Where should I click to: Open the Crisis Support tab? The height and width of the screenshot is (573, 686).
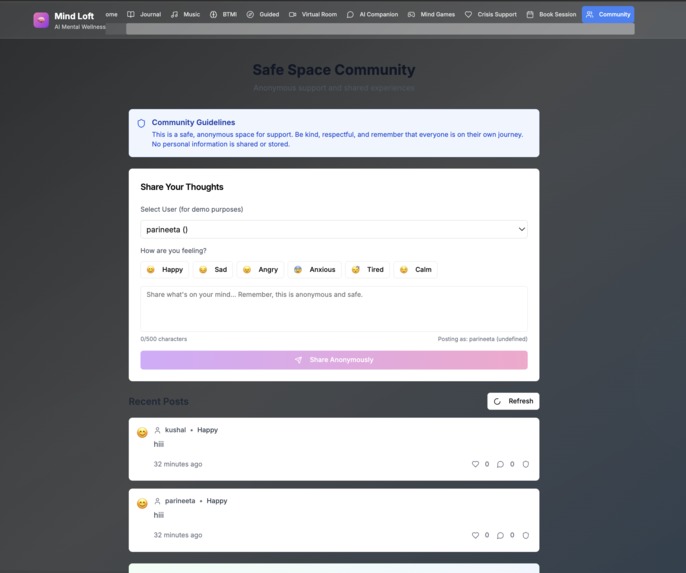tap(491, 14)
